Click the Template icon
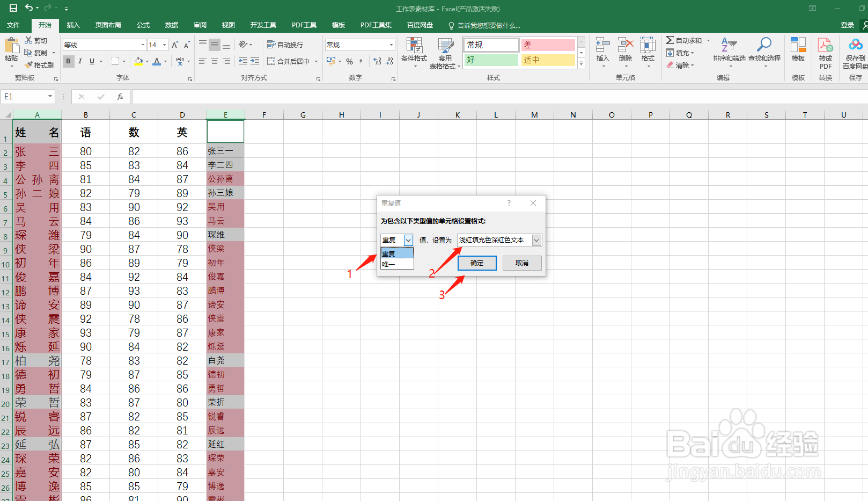Viewport: 868px width, 501px height. [798, 46]
